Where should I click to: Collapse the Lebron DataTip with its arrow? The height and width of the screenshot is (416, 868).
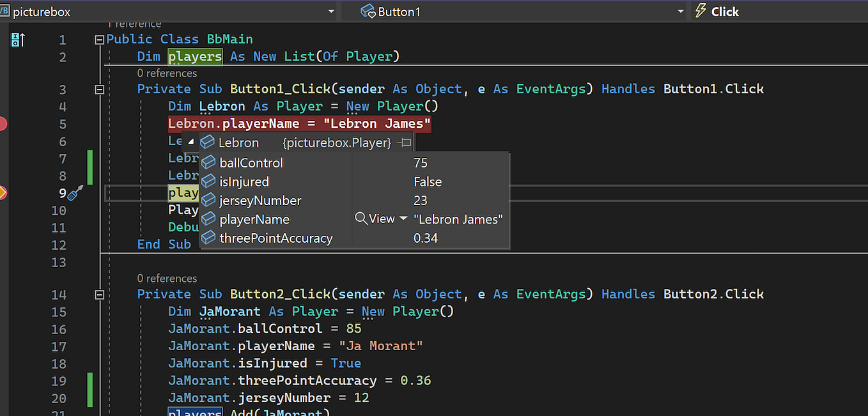pyautogui.click(x=190, y=142)
